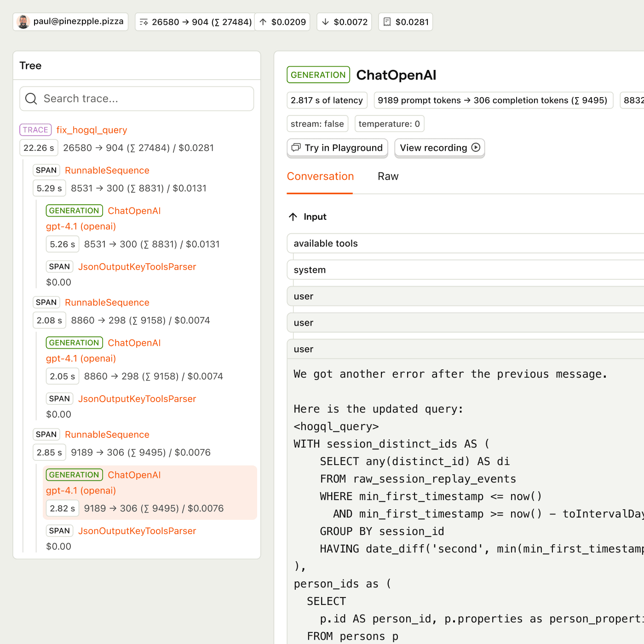
Task: Click the View recording button
Action: [x=440, y=148]
